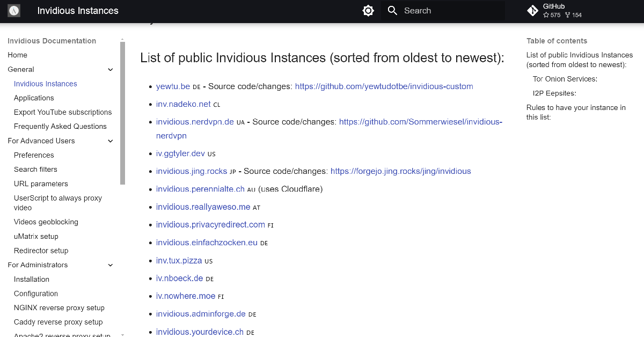Screen dimensions: 644x337
Task: Collapse the For Advanced Users section
Action: (x=111, y=141)
